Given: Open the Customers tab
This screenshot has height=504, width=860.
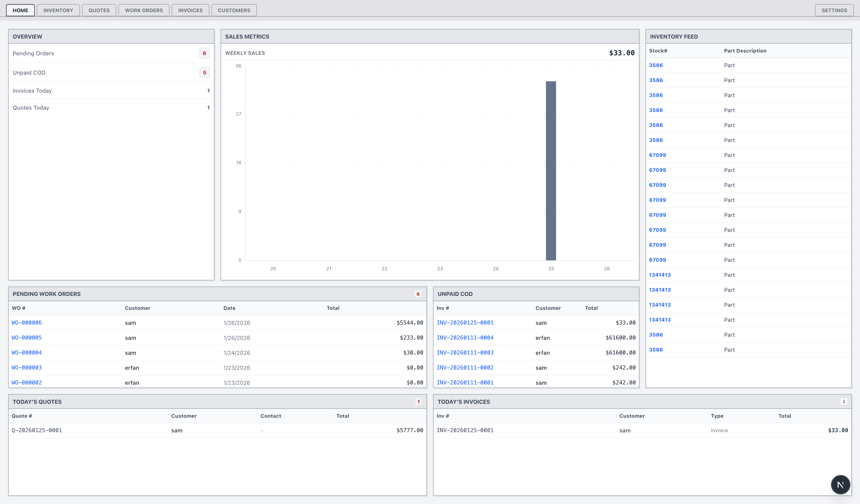Looking at the screenshot, I should pos(234,10).
